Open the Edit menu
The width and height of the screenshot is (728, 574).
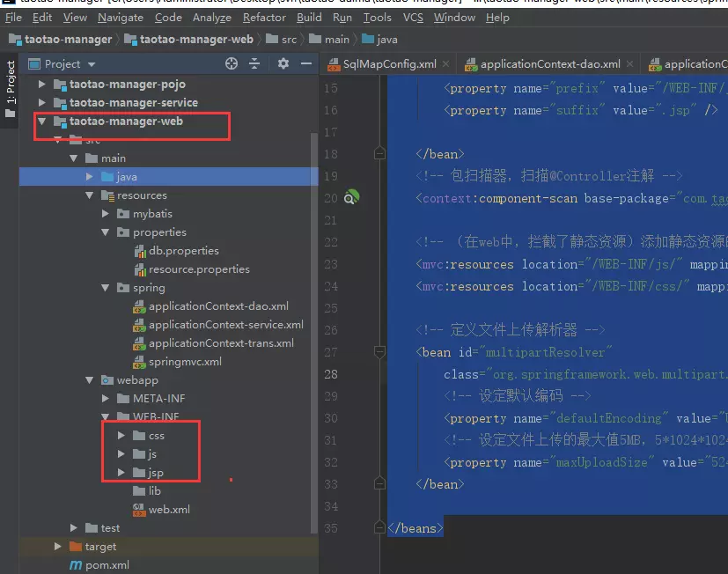point(41,18)
